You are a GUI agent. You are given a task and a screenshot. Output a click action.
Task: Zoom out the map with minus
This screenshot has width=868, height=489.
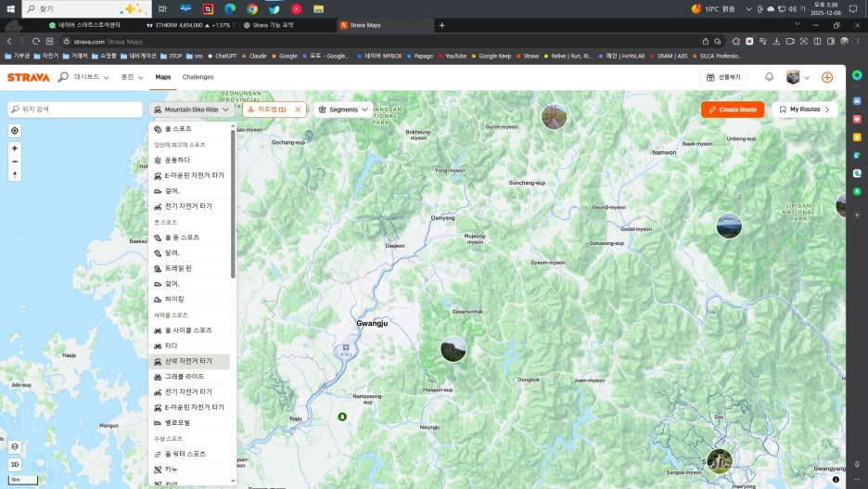15,161
